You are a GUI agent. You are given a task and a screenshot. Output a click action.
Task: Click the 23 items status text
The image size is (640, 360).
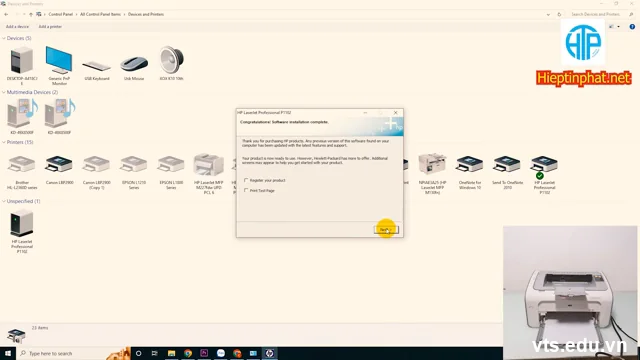40,328
